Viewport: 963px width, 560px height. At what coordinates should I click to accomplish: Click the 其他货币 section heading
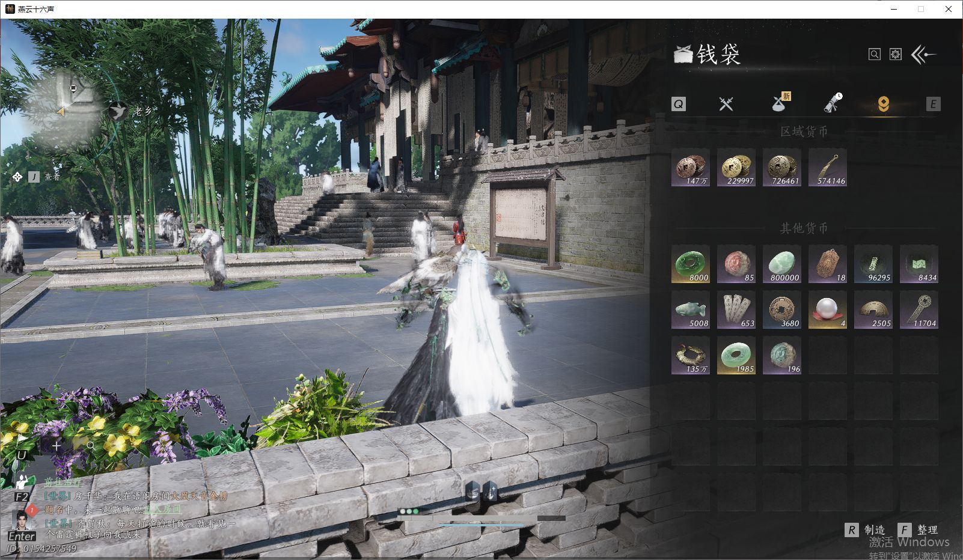(804, 228)
